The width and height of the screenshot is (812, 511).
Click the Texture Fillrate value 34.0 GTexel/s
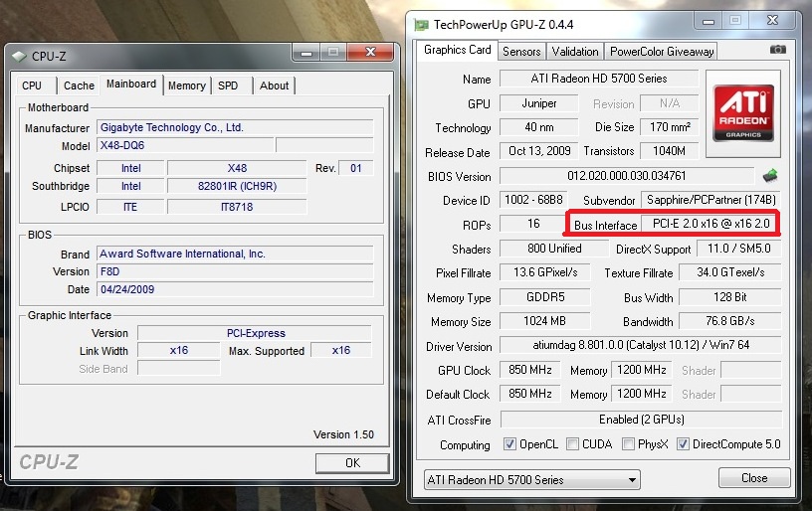730,272
